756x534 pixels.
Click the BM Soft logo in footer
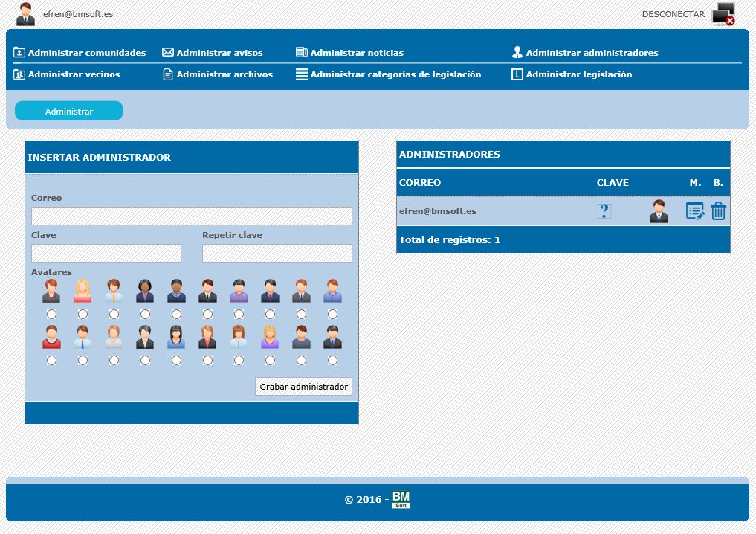(401, 499)
